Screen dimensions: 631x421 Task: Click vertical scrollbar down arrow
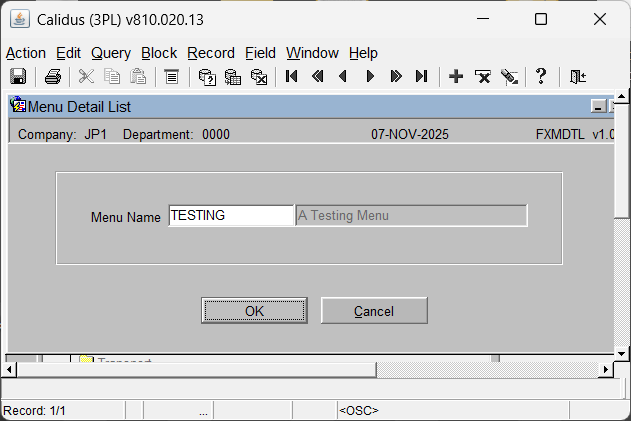pyautogui.click(x=622, y=354)
